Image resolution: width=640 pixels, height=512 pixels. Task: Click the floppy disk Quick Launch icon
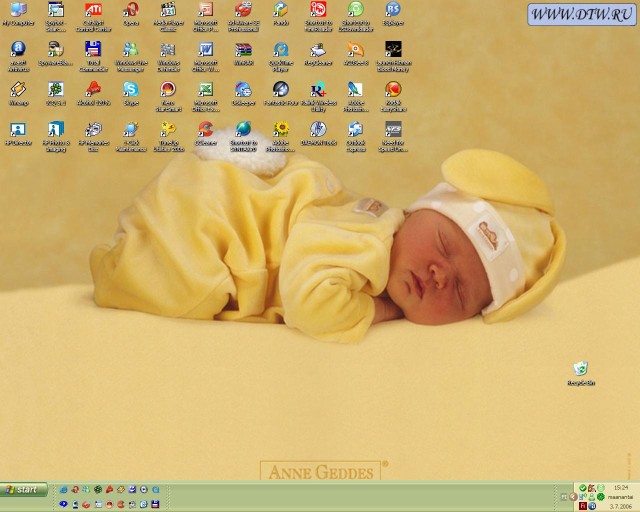click(155, 504)
